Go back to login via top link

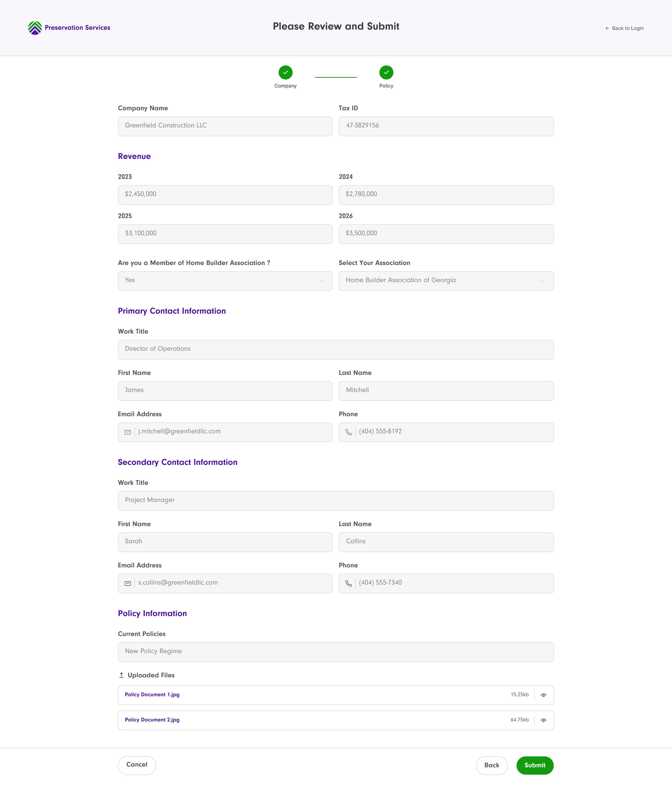[x=624, y=28]
